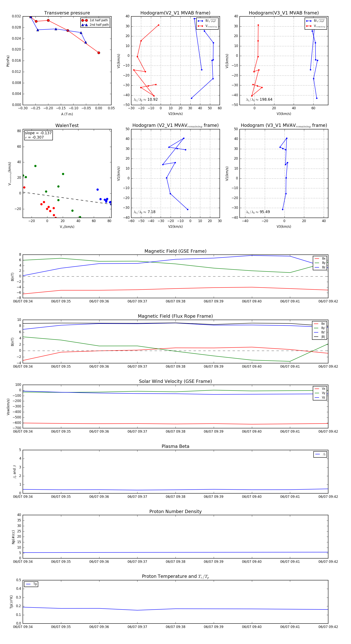The image size is (351, 644).
Task: Select B/√μ0ρ legend entry in V2_V1 MVAB hodogram
Action: click(x=207, y=21)
